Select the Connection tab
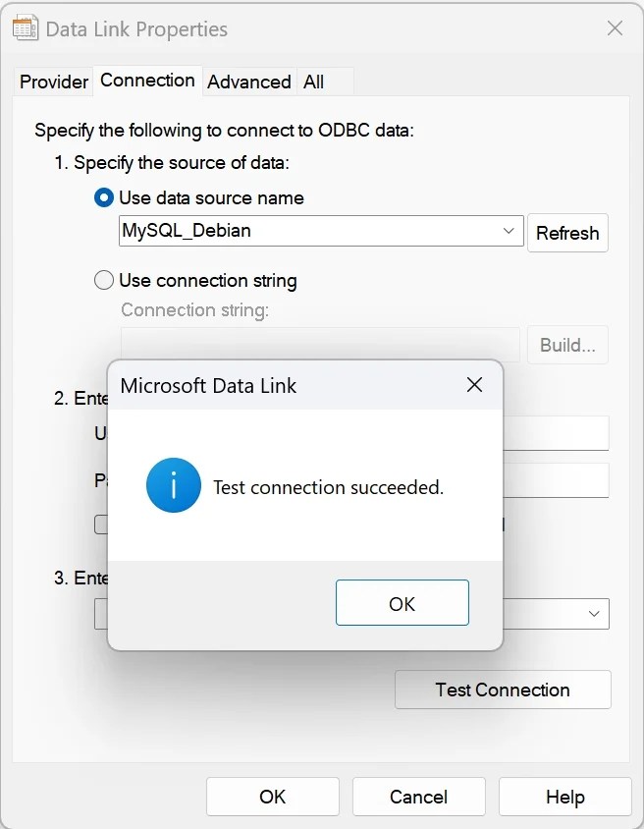The image size is (644, 829). tap(147, 81)
